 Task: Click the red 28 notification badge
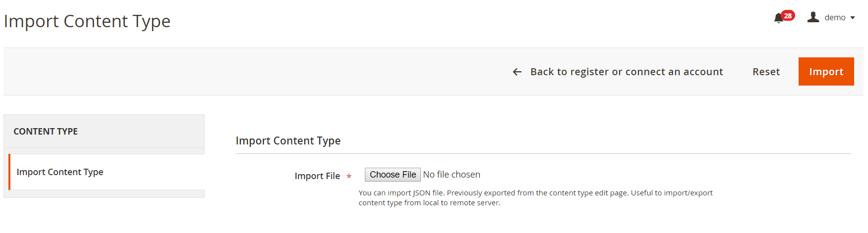tap(788, 15)
